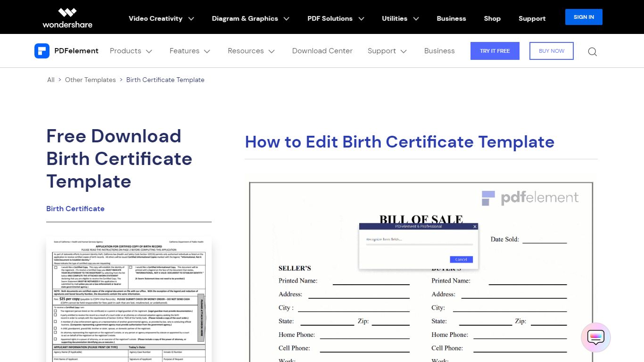Click the Recognize form fields progress bar
The width and height of the screenshot is (644, 362).
[x=420, y=245]
